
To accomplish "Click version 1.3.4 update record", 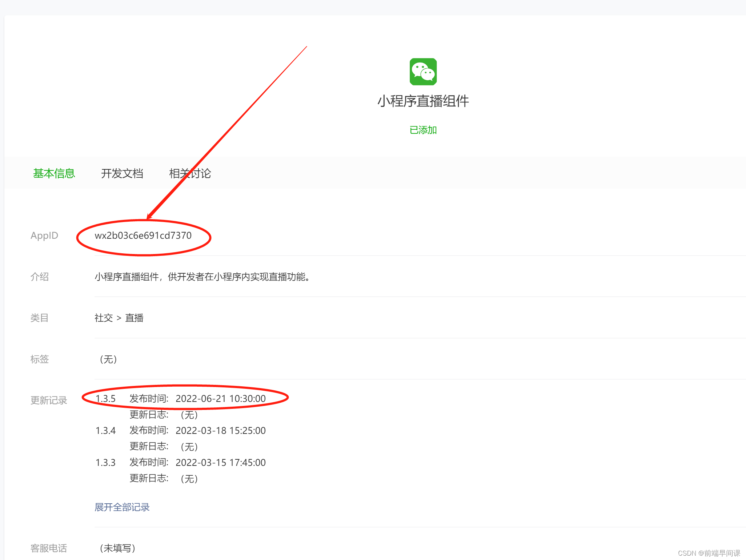I will 105,431.
